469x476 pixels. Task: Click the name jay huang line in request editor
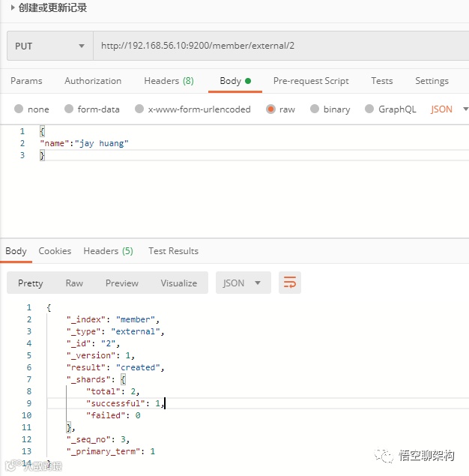(84, 143)
